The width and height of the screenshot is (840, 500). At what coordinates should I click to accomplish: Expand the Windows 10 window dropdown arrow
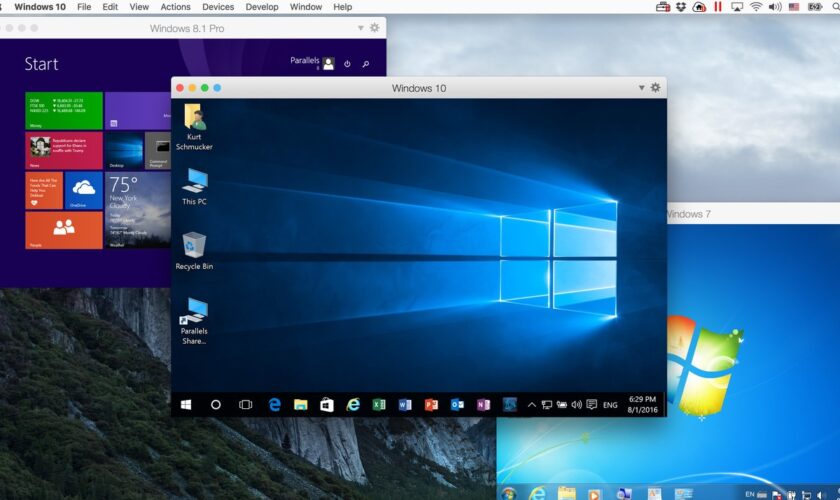pos(642,88)
